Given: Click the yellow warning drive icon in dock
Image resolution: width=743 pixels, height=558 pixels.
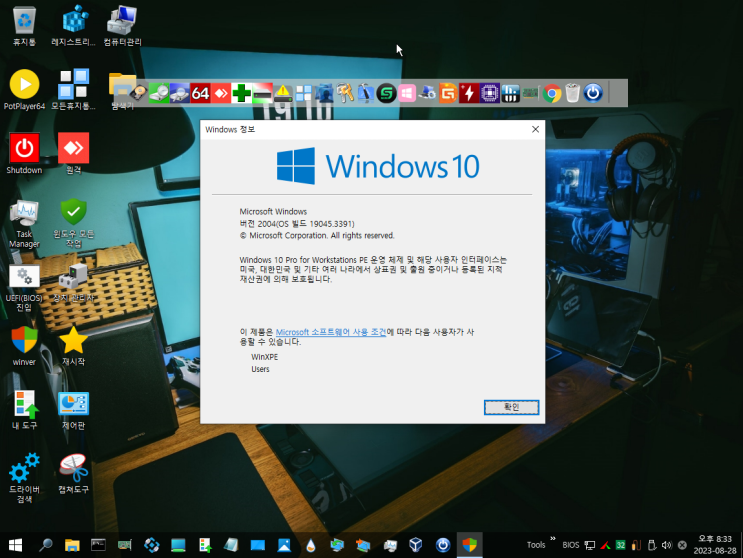Looking at the screenshot, I should (x=283, y=93).
